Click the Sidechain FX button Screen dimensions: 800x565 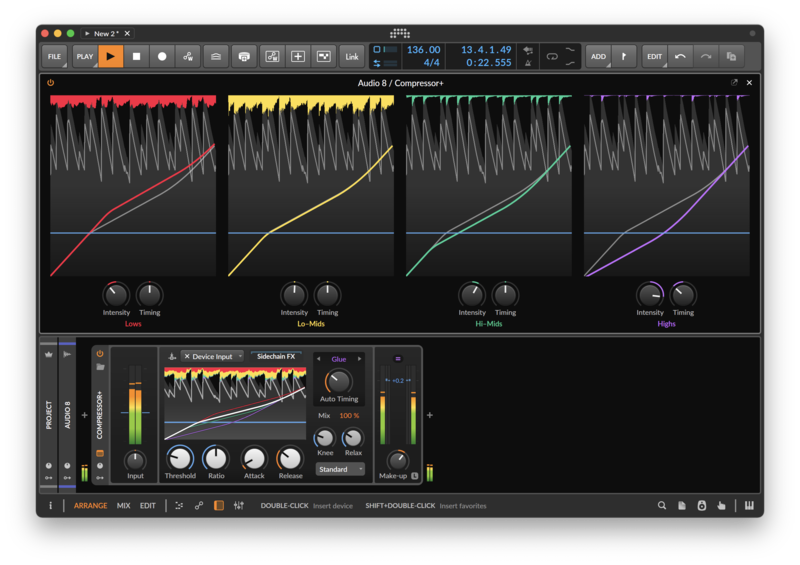pos(276,356)
